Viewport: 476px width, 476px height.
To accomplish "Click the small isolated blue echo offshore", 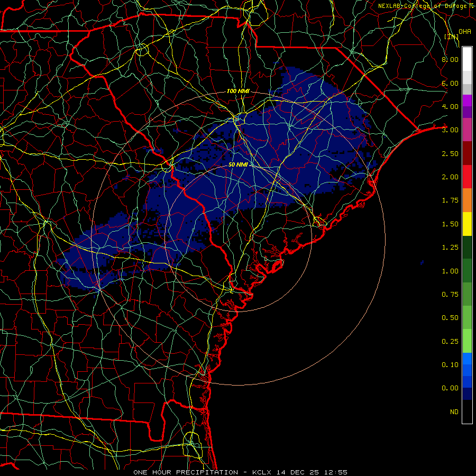I will point(422,262).
